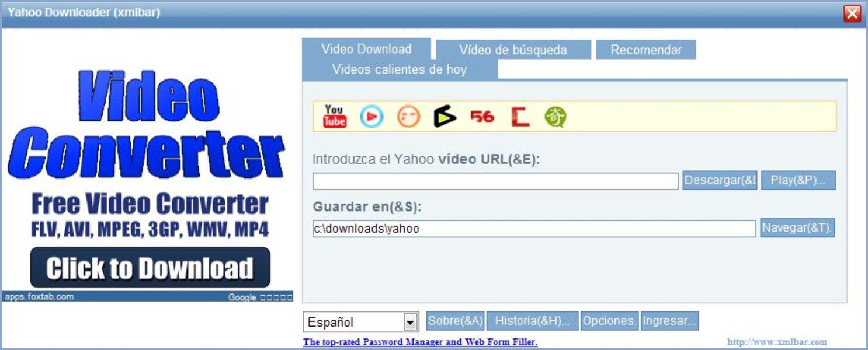Viewport: 868px width, 350px height.
Task: Click the apps.foxtab.com ad text
Action: tap(39, 296)
